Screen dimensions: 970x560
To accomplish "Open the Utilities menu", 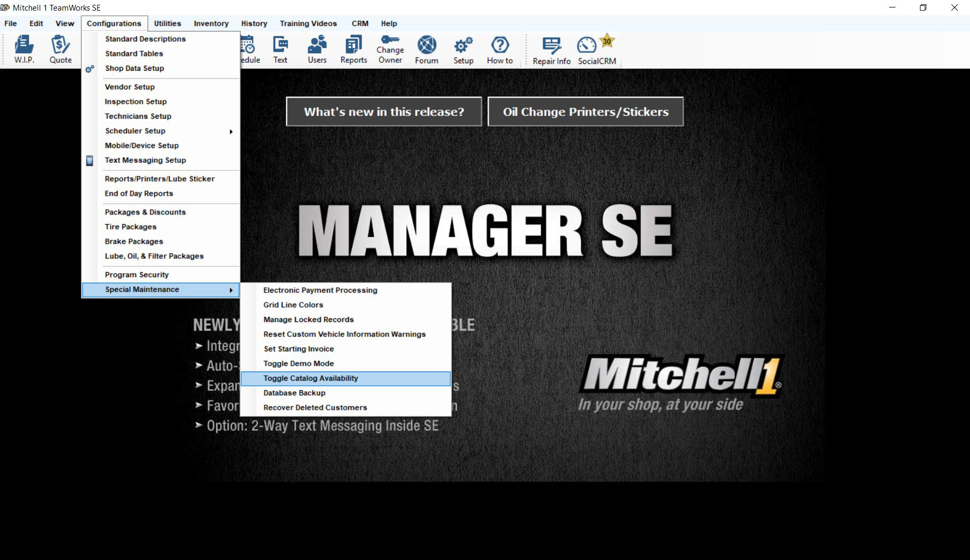I will (x=167, y=23).
